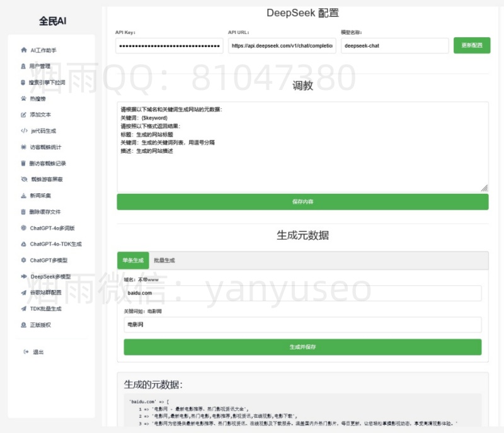Click the icon beside ChatGPT-4o-TDK生成
Screen dimensions: 504x433
coord(23,244)
